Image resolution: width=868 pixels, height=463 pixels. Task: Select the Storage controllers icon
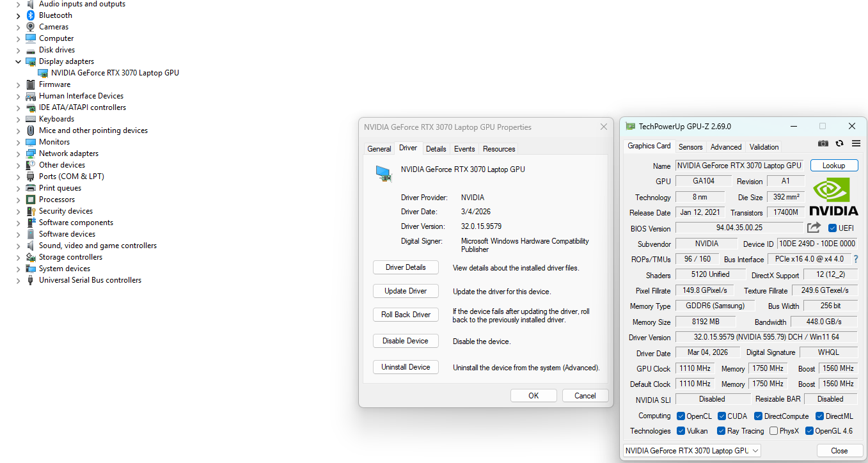tap(30, 257)
